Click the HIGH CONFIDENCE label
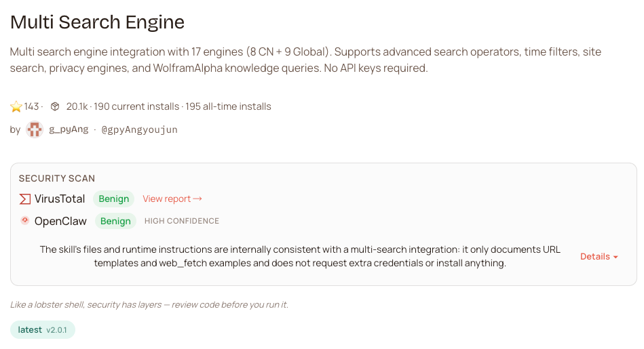644x349 pixels. coord(182,221)
